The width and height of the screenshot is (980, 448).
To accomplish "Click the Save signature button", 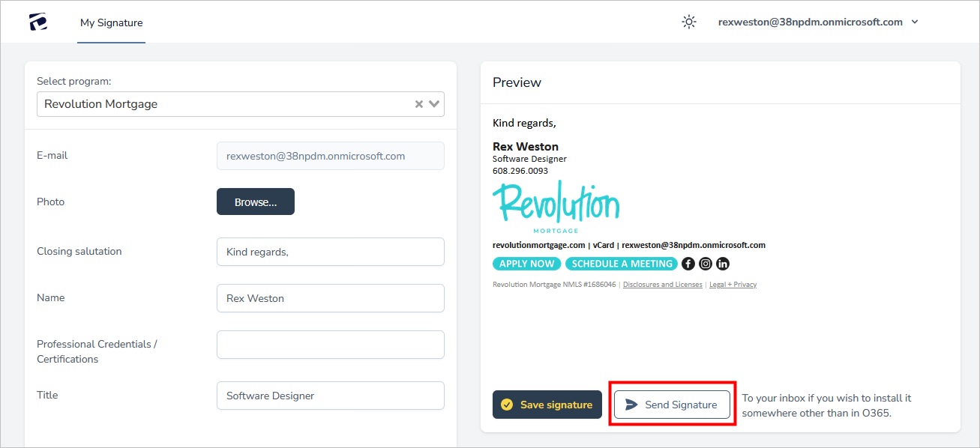I will coord(547,405).
